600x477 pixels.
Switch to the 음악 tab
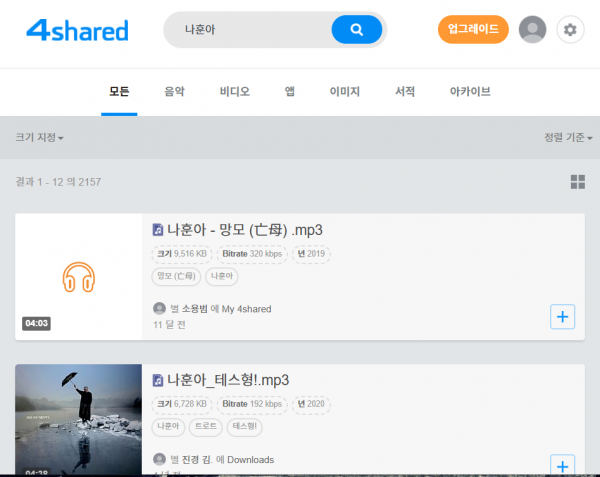coord(174,92)
